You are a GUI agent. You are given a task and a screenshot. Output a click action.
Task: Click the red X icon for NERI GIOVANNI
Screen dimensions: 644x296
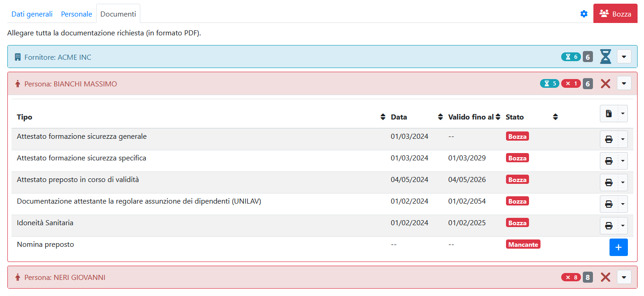pos(605,277)
